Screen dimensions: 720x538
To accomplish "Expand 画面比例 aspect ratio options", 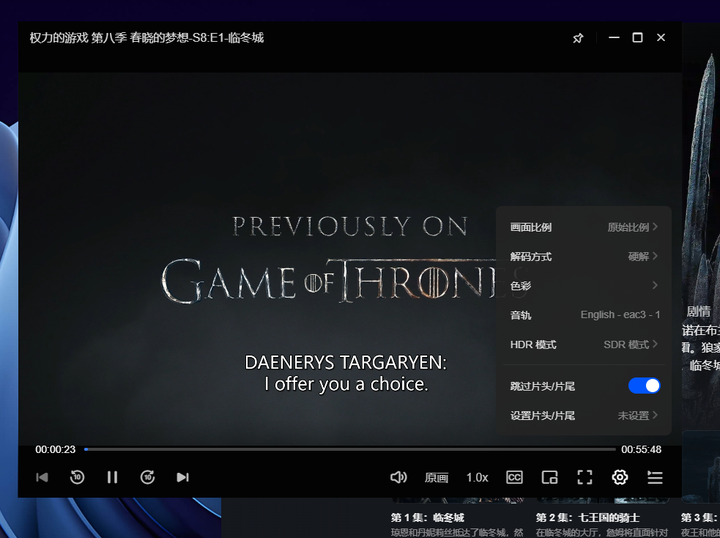I will click(632, 227).
